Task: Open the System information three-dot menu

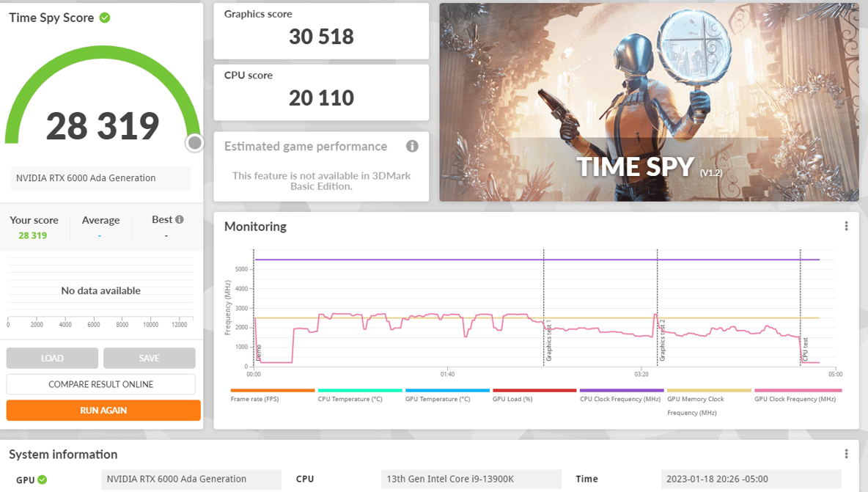Action: point(846,454)
